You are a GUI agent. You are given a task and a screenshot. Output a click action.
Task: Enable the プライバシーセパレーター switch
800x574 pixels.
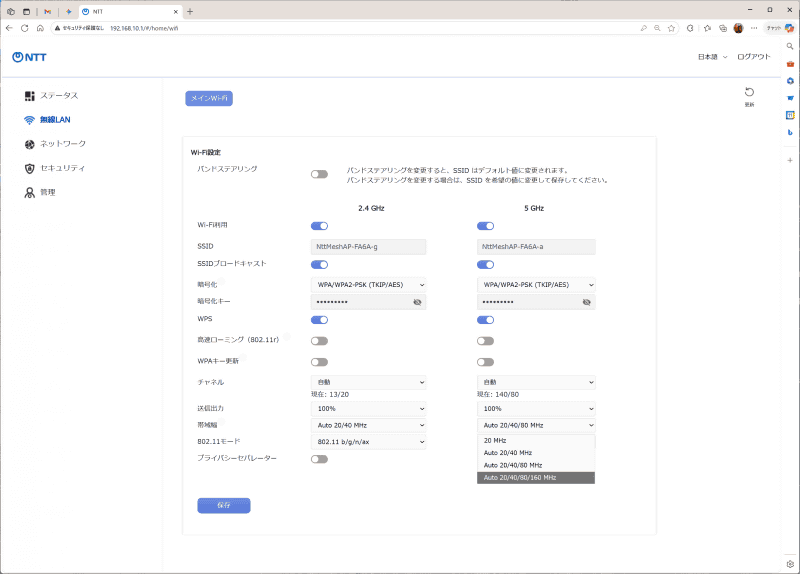pyautogui.click(x=319, y=459)
